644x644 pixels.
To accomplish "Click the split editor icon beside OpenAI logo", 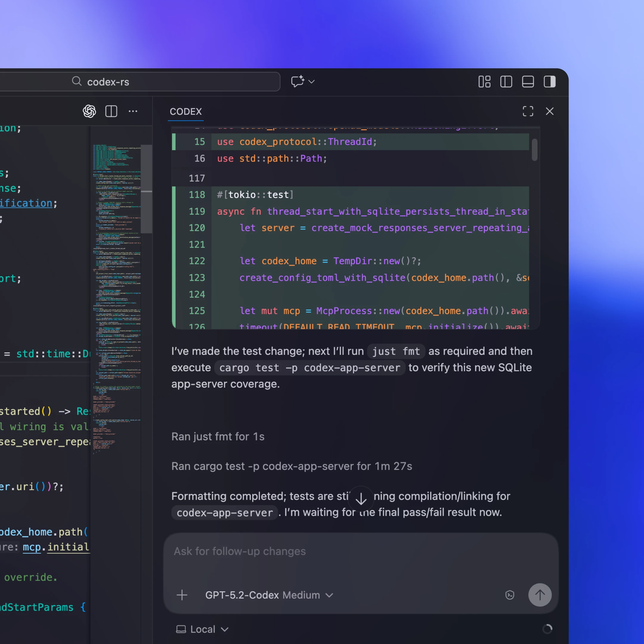I will pyautogui.click(x=111, y=111).
